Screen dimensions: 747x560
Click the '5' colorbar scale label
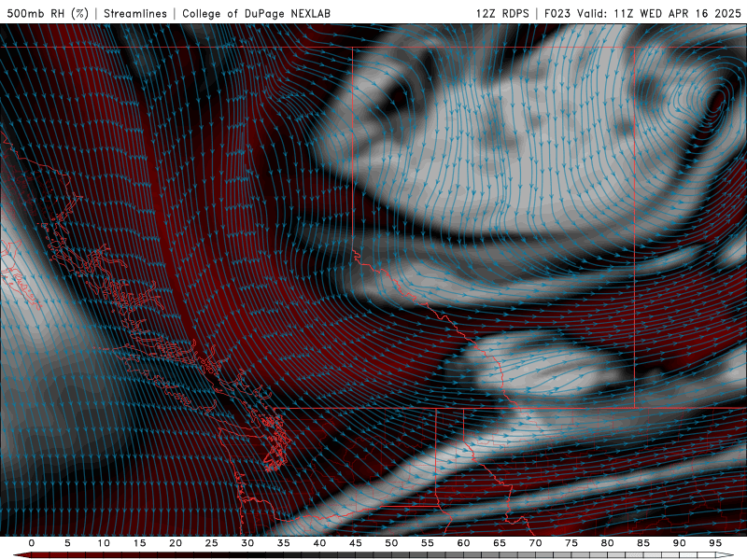click(x=67, y=543)
